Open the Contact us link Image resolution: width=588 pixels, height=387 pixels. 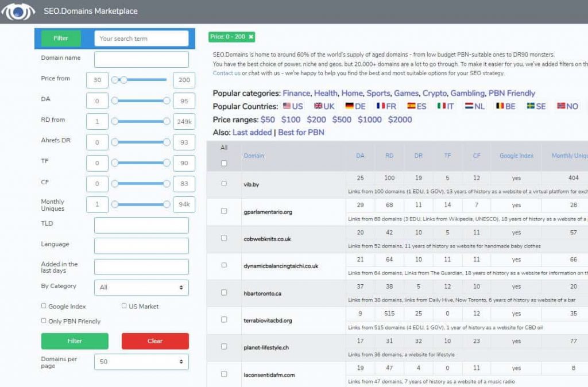pos(226,73)
